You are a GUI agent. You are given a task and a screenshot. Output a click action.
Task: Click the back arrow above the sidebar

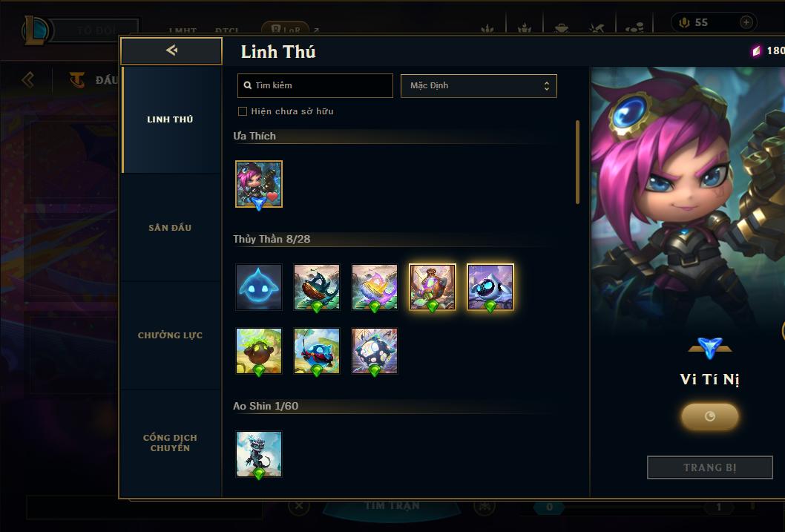pyautogui.click(x=171, y=50)
